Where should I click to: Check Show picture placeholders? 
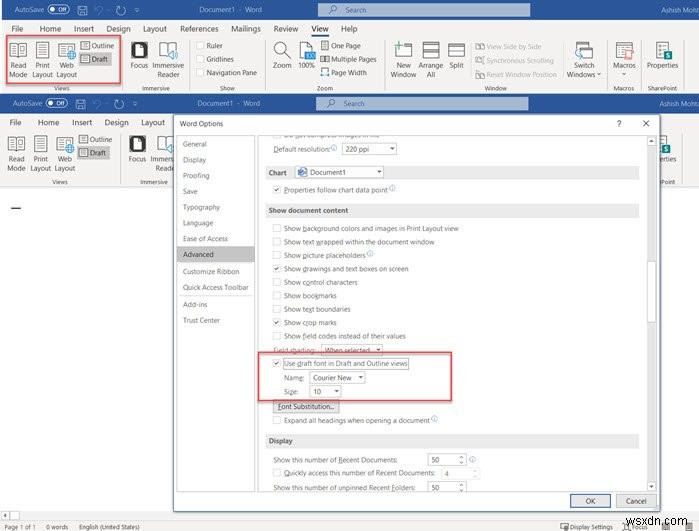click(276, 255)
